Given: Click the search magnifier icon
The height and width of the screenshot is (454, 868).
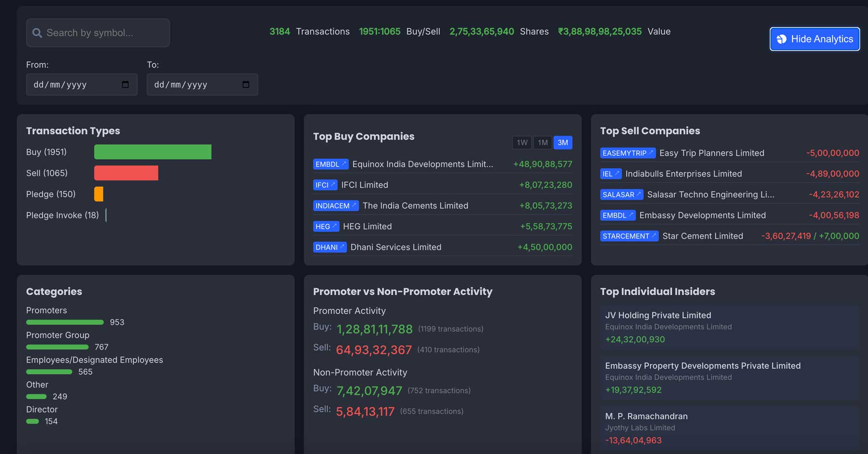Looking at the screenshot, I should click(x=37, y=33).
